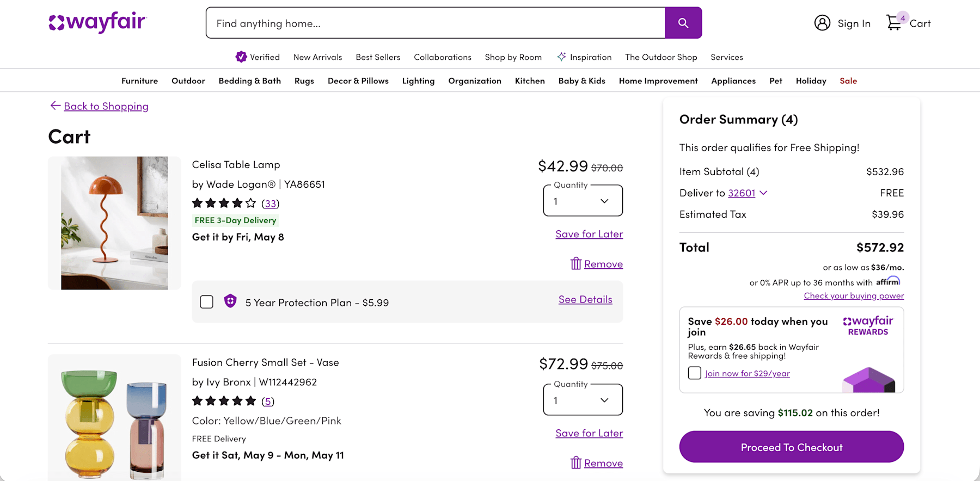Image resolution: width=980 pixels, height=481 pixels.
Task: Click the Collaborations link
Action: (x=443, y=57)
